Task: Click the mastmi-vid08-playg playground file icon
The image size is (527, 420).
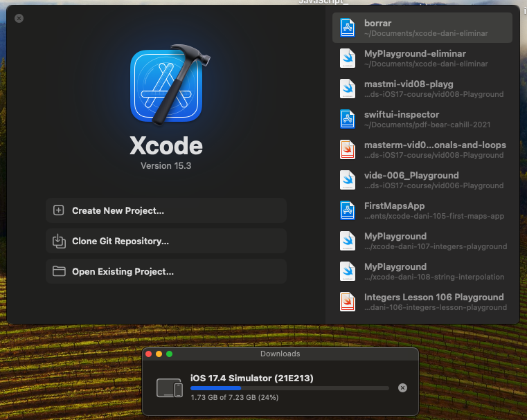Action: point(348,89)
